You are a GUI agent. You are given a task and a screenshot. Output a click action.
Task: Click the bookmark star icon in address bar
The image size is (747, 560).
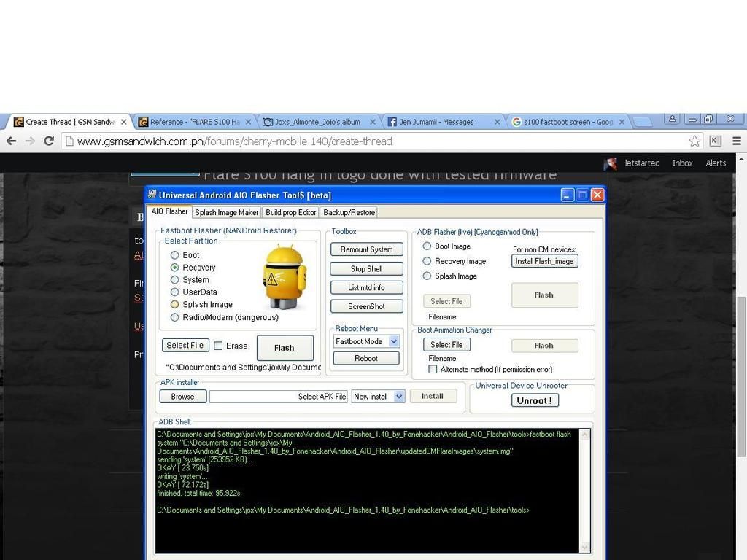(x=694, y=141)
